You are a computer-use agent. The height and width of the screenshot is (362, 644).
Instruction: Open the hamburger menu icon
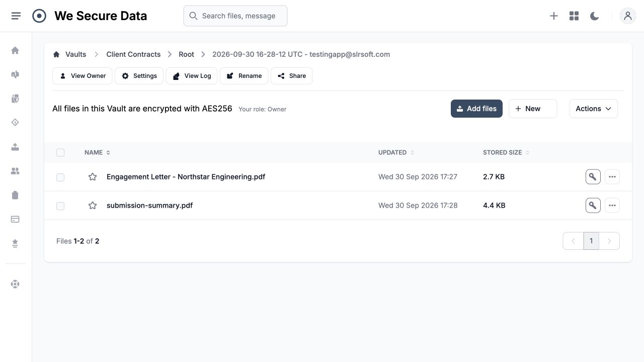[x=16, y=16]
